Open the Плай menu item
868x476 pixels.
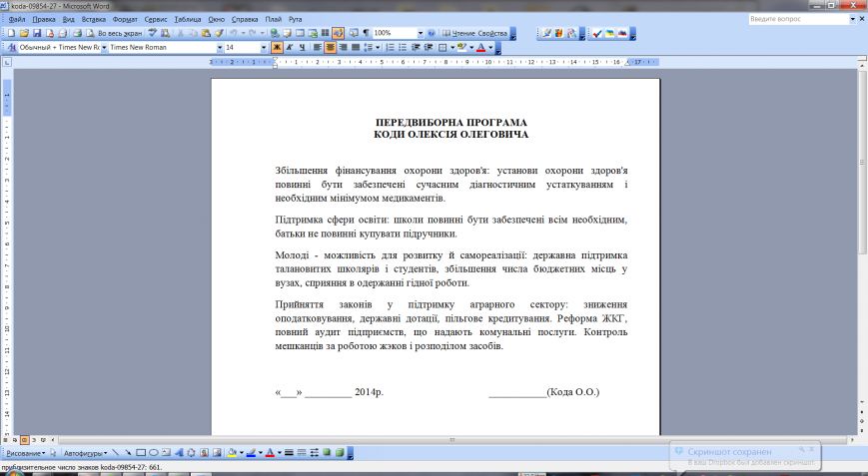273,19
